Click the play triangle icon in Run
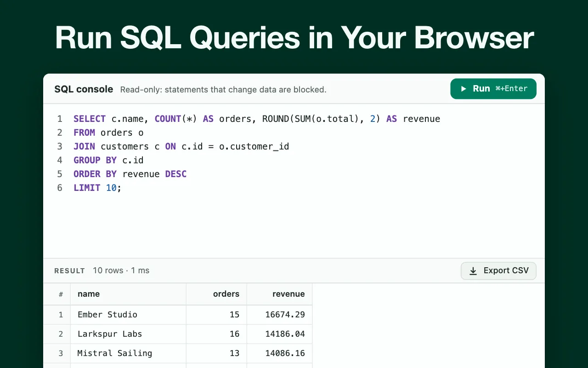This screenshot has height=368, width=588. click(464, 89)
